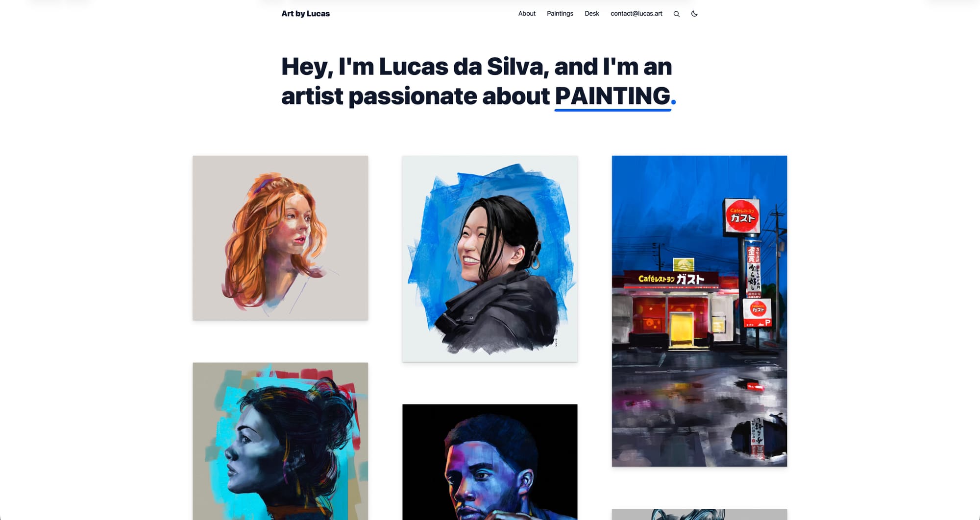Open the partially visible gray painting at bottom right
980x520 pixels.
pos(699,515)
